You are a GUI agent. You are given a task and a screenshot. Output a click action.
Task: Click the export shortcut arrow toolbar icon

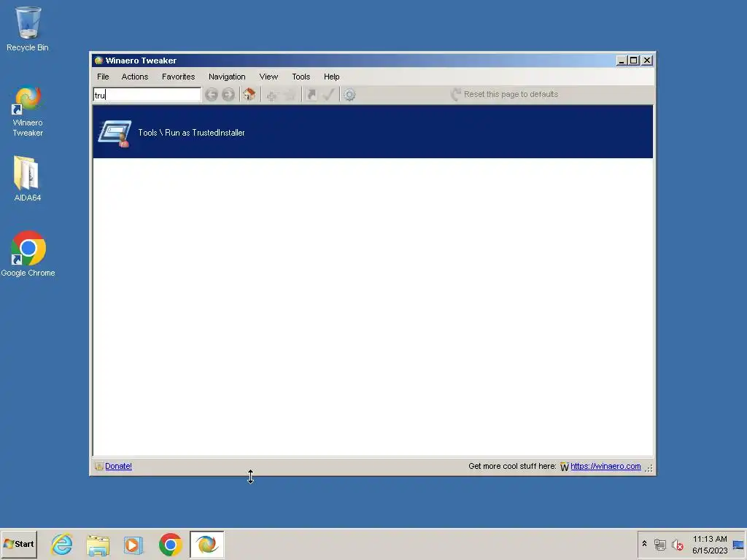[311, 94]
